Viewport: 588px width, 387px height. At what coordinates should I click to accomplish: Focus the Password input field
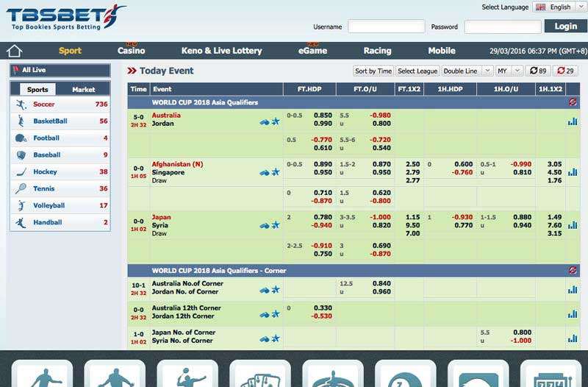click(x=503, y=26)
